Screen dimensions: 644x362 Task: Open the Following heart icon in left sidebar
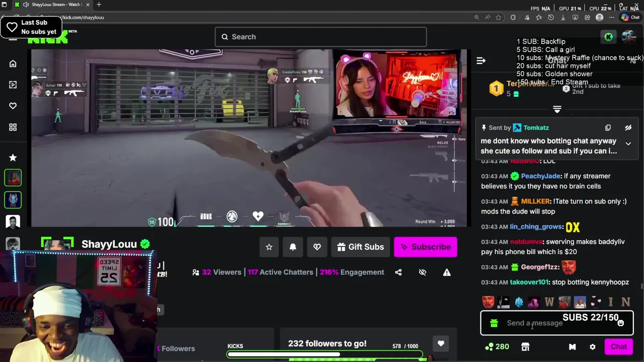click(x=13, y=106)
